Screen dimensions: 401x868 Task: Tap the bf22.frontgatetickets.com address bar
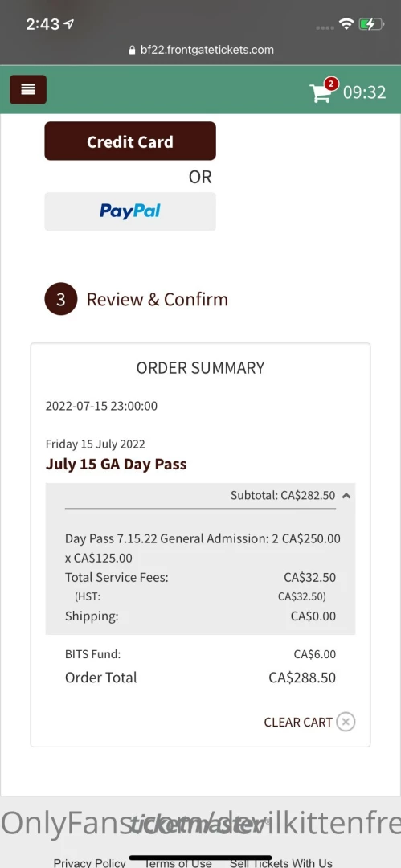[201, 50]
